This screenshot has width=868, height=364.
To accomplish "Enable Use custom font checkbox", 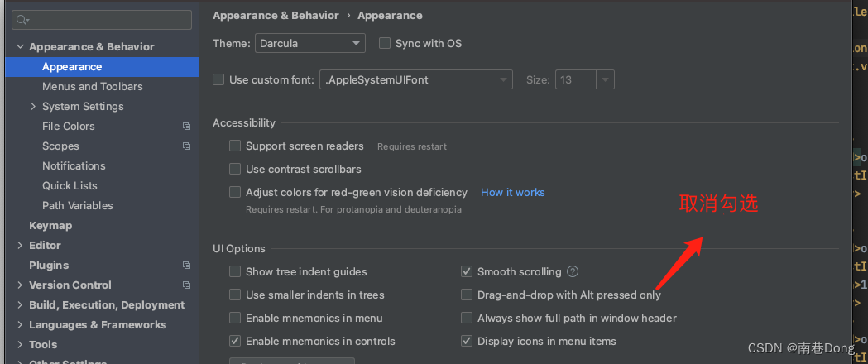I will coord(218,79).
